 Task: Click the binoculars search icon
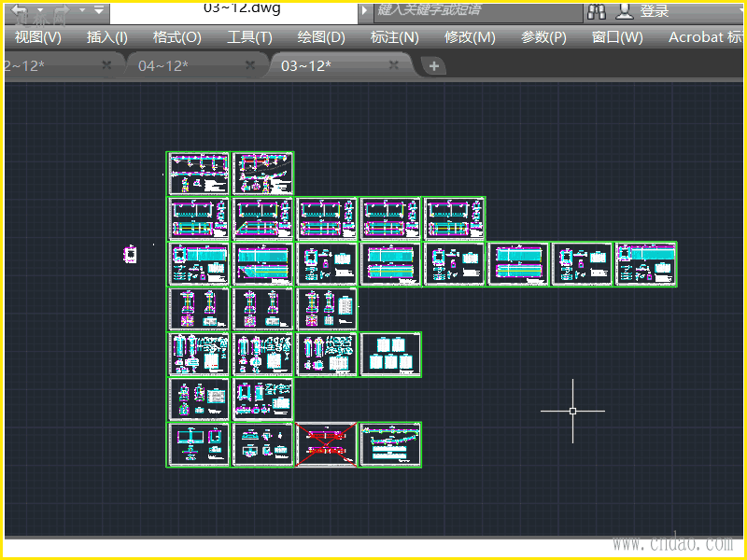(597, 11)
